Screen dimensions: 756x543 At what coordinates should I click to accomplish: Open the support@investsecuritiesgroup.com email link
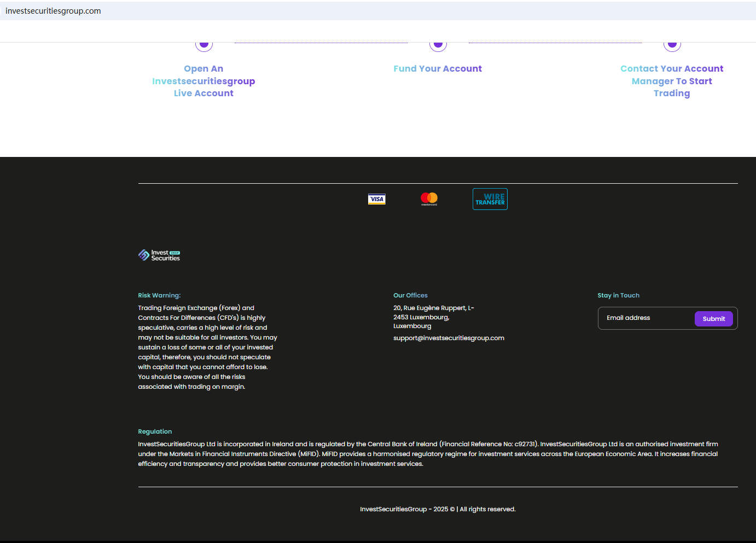449,338
